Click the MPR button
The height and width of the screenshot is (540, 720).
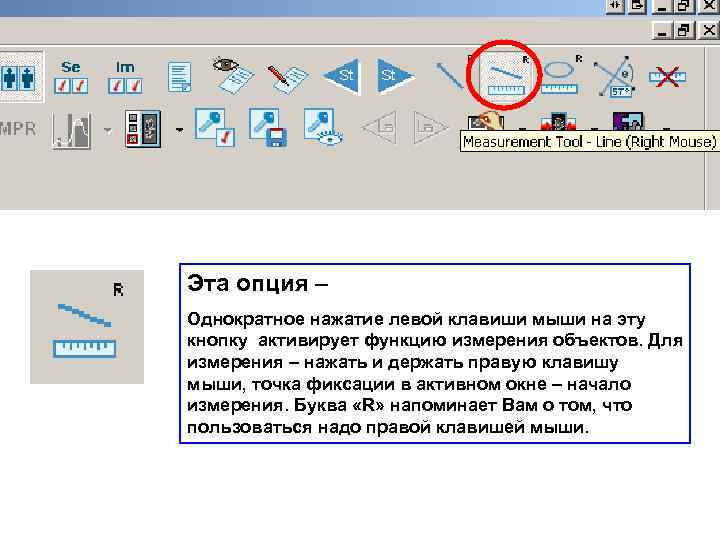[18, 129]
